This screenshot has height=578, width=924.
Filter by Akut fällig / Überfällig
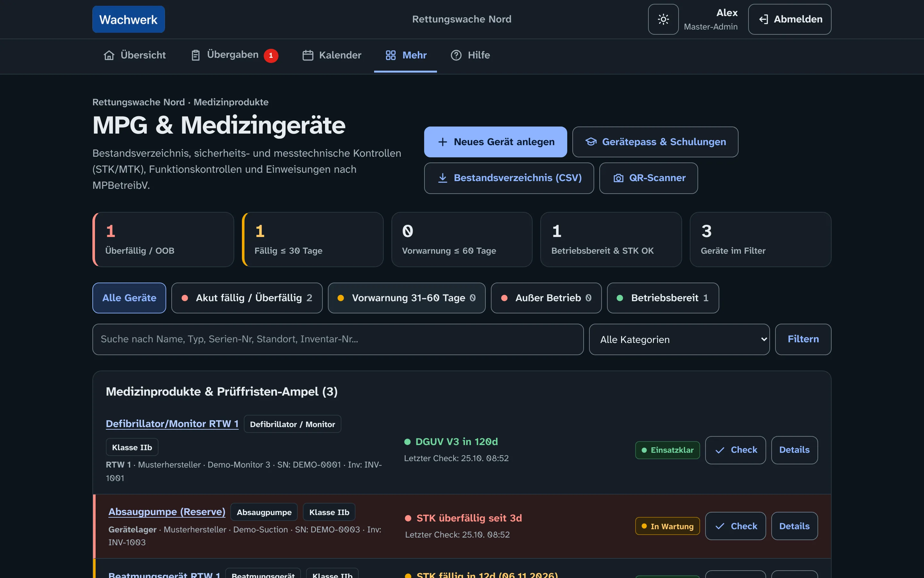(247, 298)
